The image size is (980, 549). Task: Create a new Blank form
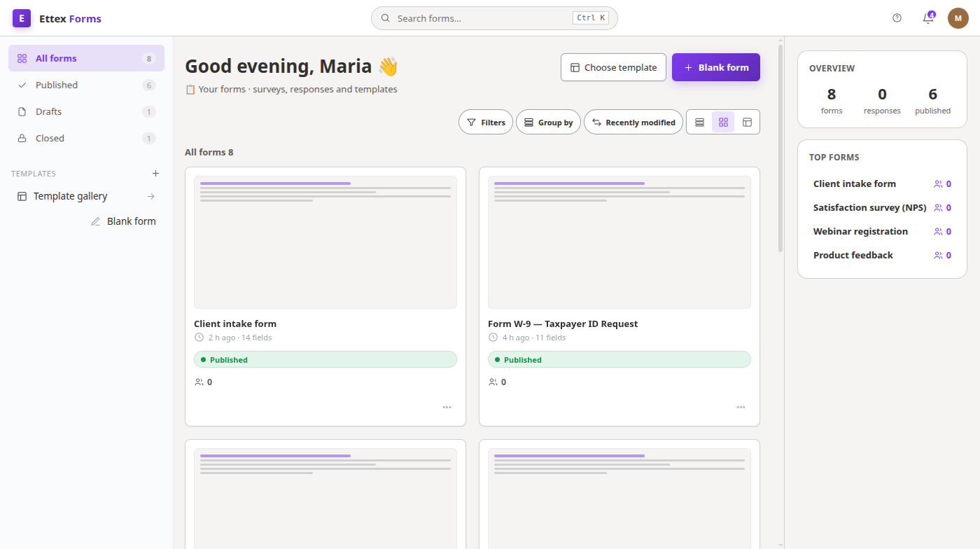click(x=716, y=67)
